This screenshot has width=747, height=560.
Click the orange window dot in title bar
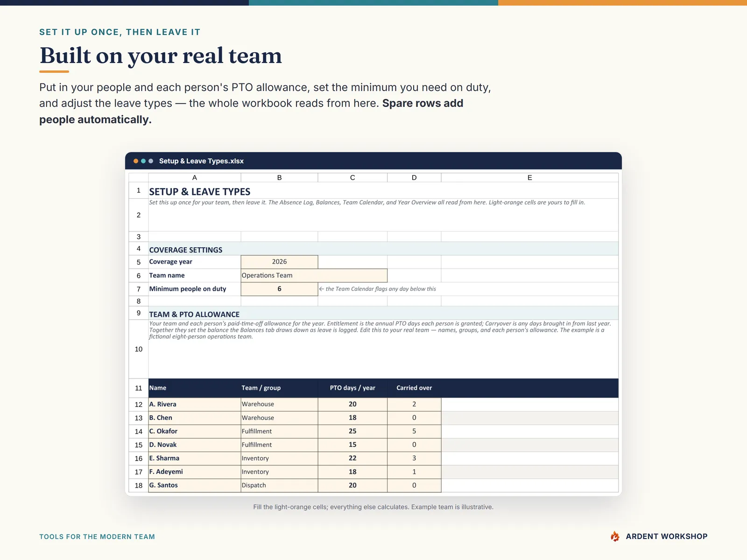[x=136, y=161]
